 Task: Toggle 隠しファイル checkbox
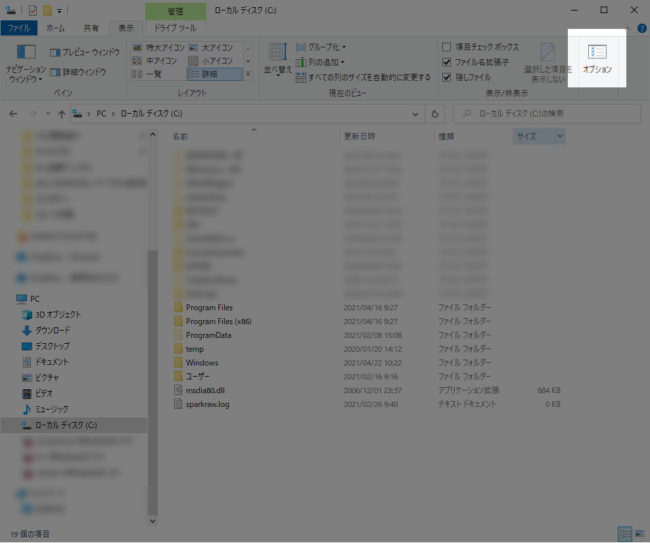(446, 77)
